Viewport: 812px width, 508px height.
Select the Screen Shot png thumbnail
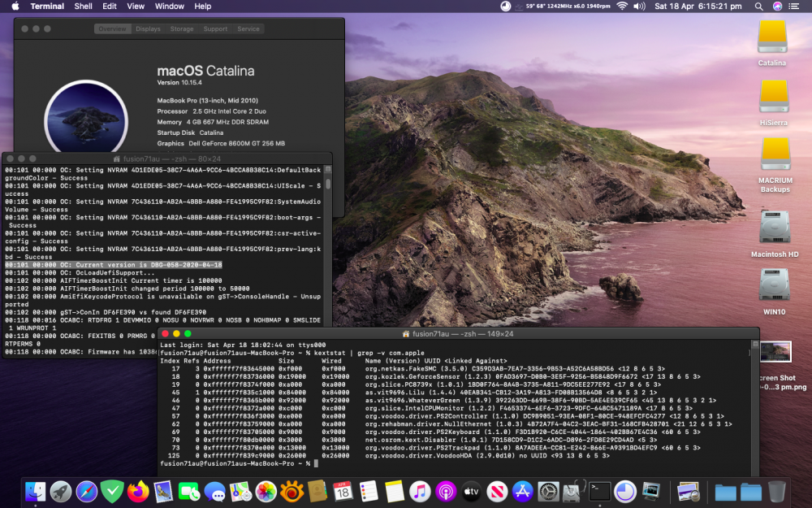pos(775,353)
